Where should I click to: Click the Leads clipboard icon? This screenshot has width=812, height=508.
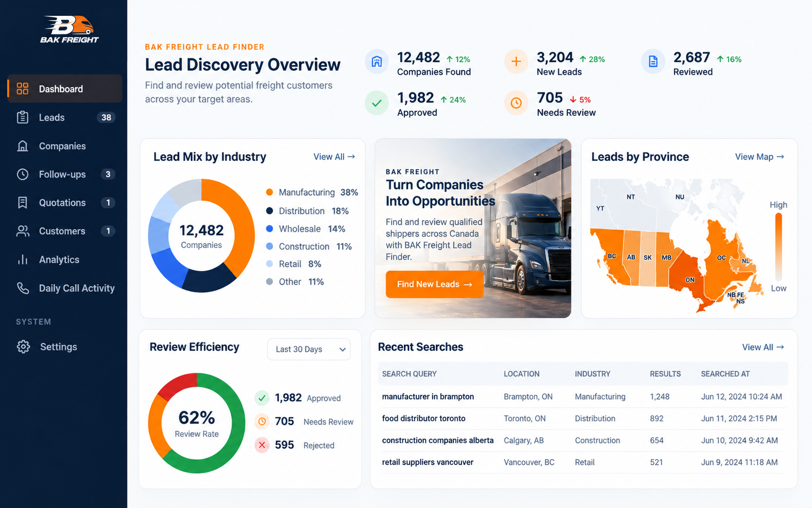(x=23, y=117)
